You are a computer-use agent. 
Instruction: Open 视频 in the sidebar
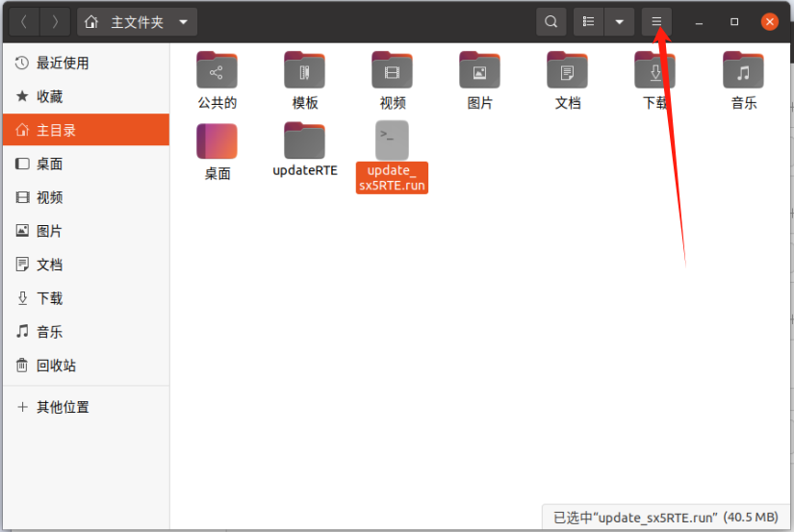(86, 197)
